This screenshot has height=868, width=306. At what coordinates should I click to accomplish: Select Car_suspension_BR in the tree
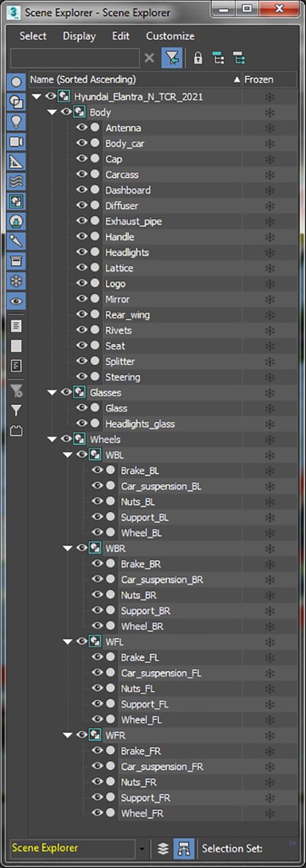162,579
